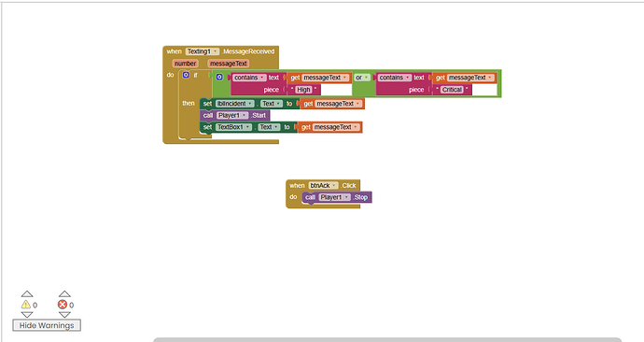The height and width of the screenshot is (342, 644).
Task: Click the red error circle icon
Action: coord(63,305)
